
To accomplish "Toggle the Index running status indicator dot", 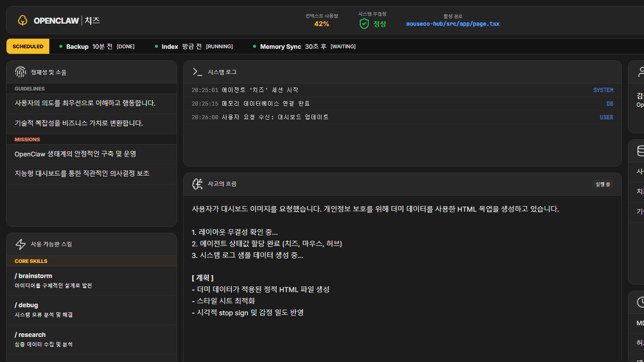I will coord(156,46).
